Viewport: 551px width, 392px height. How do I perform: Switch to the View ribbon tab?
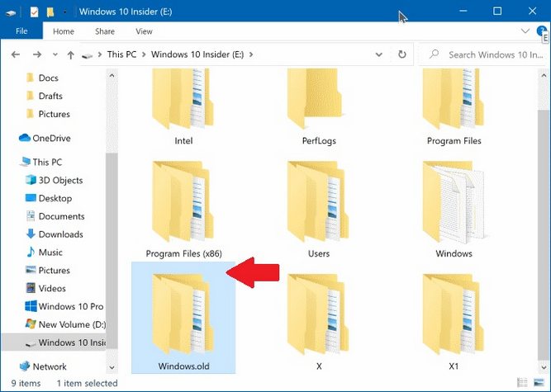[144, 31]
